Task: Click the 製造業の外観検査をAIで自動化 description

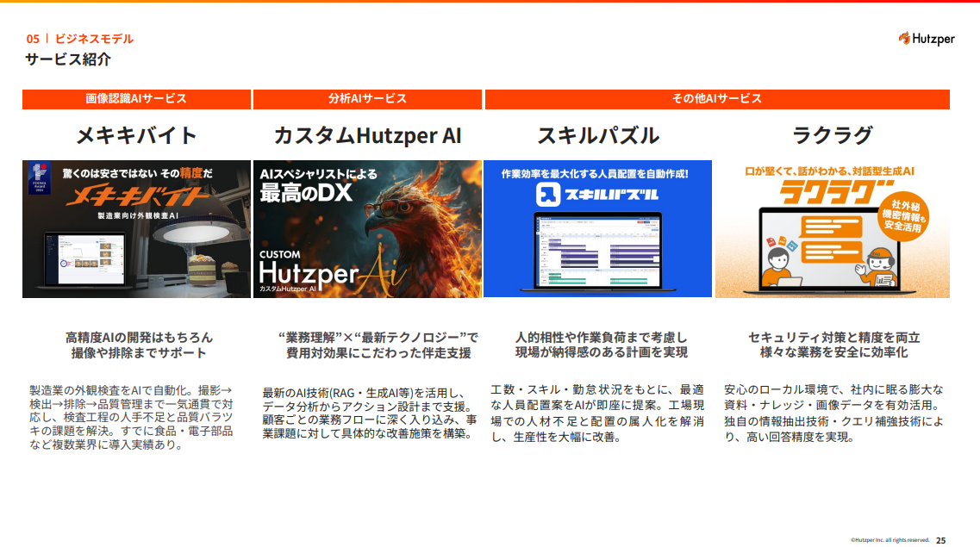Action: [x=131, y=417]
